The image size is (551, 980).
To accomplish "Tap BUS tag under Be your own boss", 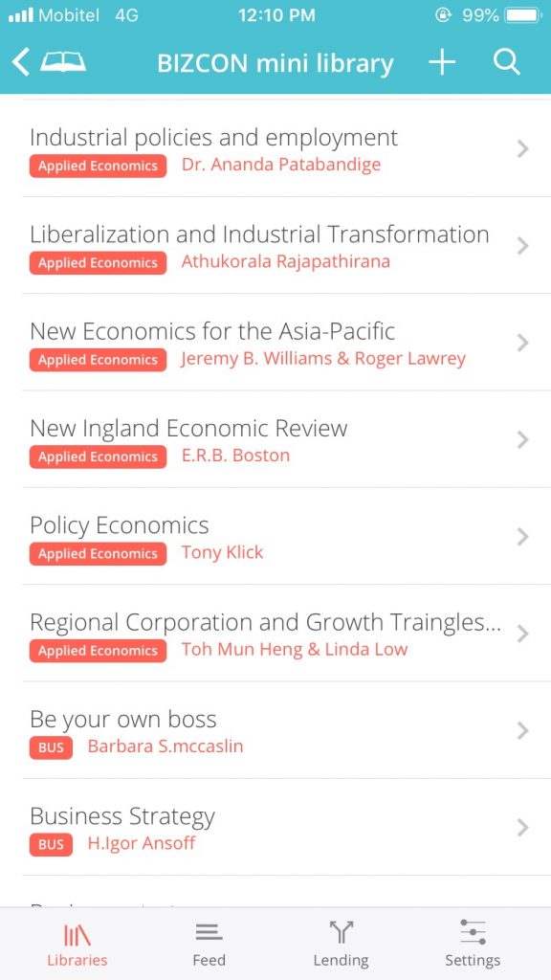I will click(51, 747).
